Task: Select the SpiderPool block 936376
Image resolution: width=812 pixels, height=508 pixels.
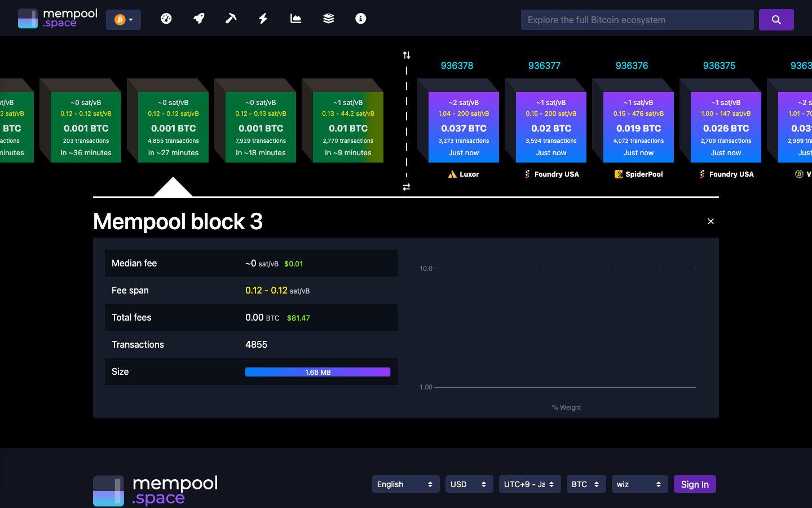Action: coord(638,127)
